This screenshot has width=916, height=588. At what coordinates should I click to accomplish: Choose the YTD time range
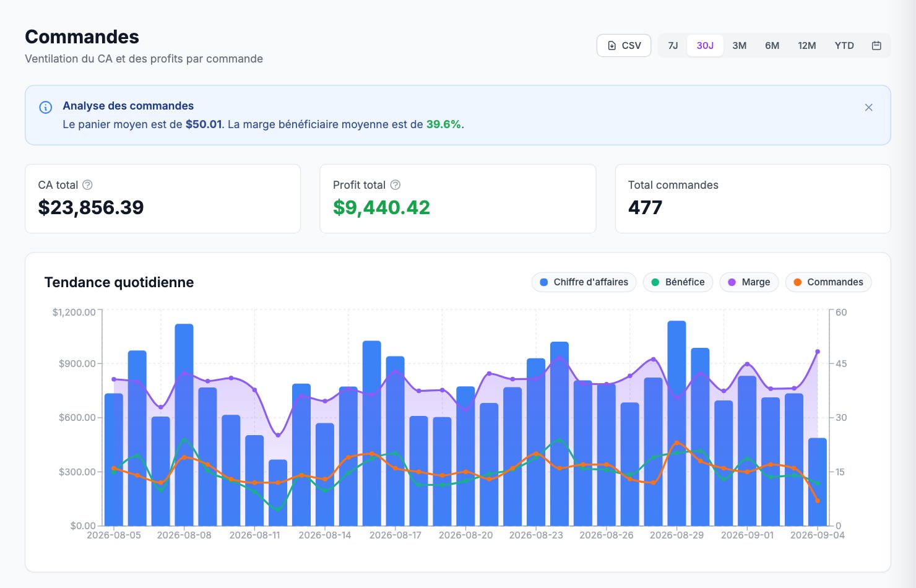tap(844, 45)
